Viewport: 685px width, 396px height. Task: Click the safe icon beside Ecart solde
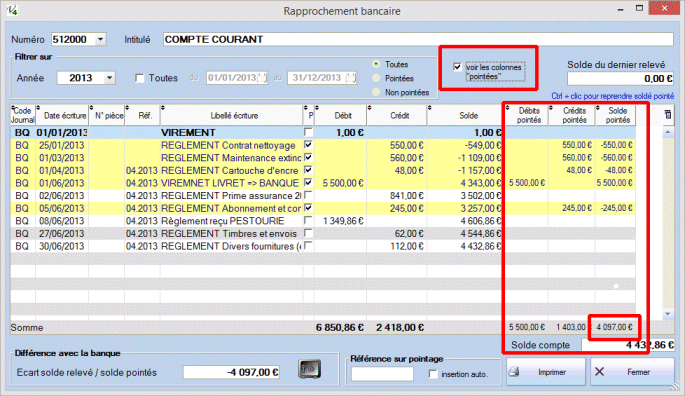pos(309,369)
